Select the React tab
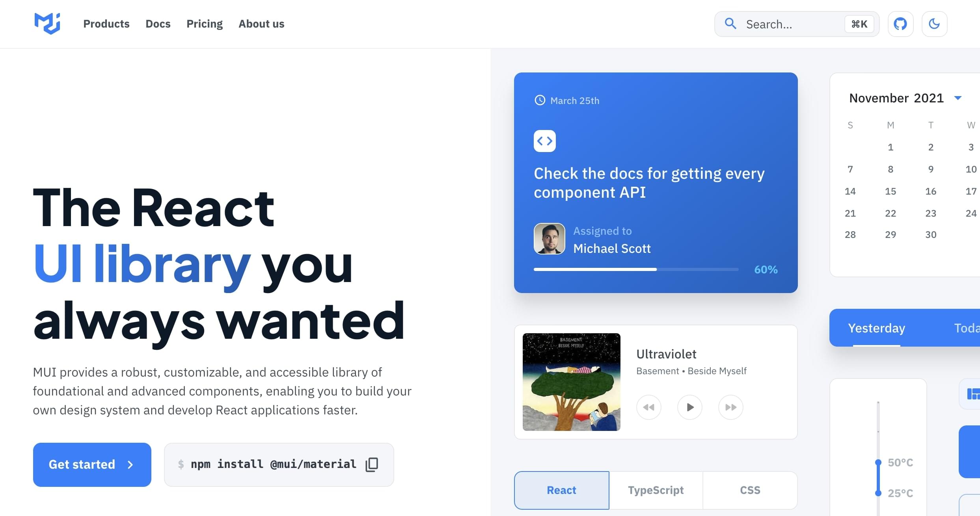The width and height of the screenshot is (980, 516). [x=561, y=490]
